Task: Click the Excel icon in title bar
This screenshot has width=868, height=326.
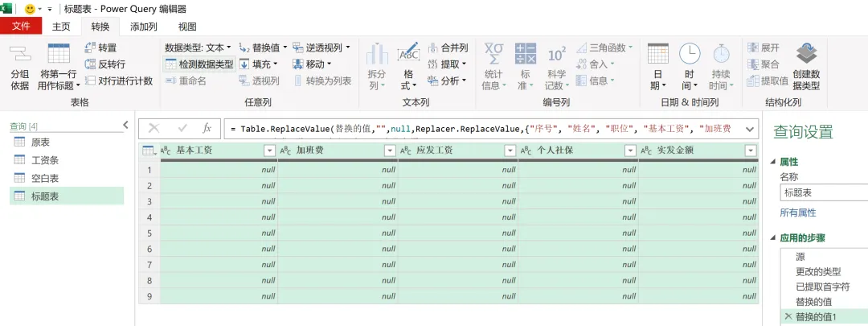Action: (x=6, y=9)
